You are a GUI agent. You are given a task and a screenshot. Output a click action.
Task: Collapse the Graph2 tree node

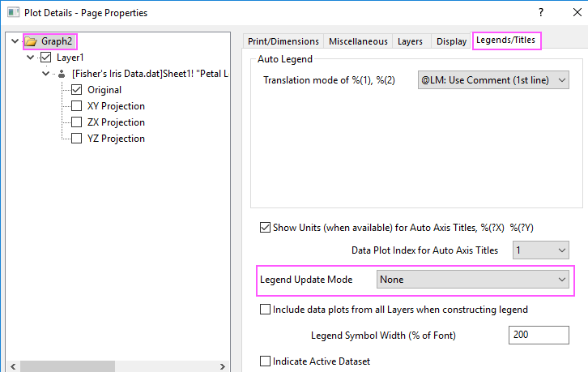tap(15, 41)
